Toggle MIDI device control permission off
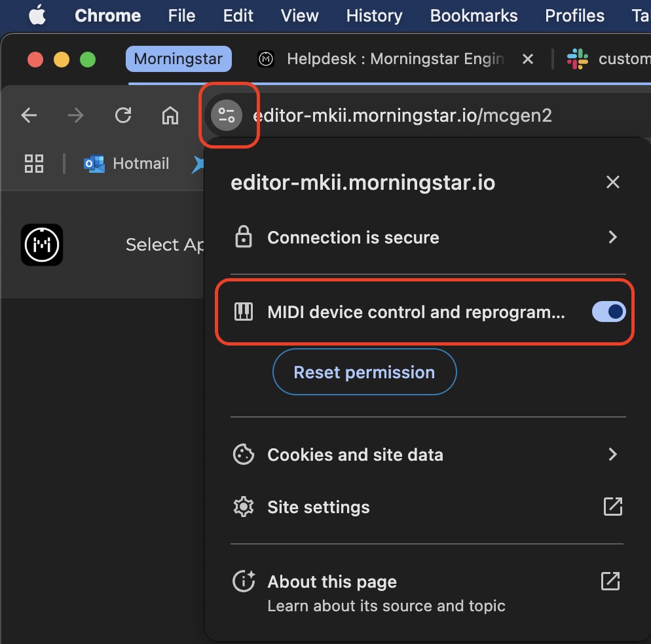Image resolution: width=651 pixels, height=644 pixels. pyautogui.click(x=608, y=312)
